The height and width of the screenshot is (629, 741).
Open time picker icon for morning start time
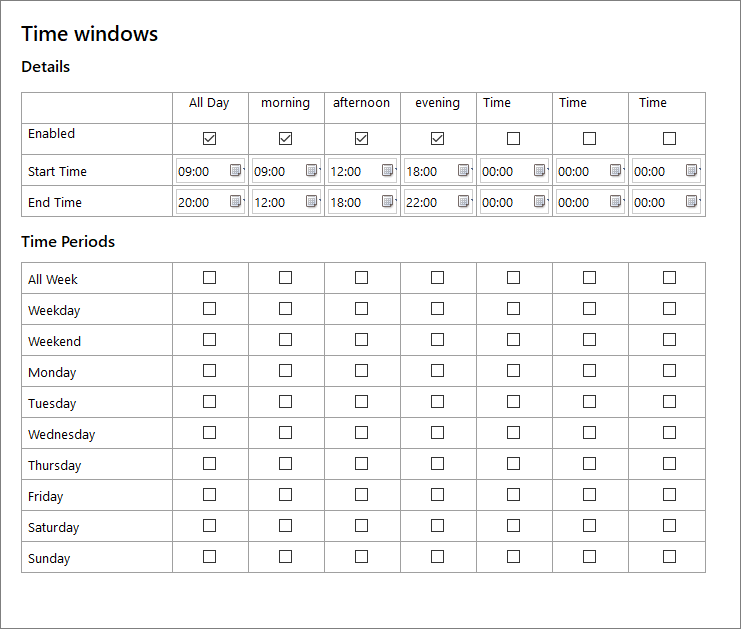(x=311, y=170)
